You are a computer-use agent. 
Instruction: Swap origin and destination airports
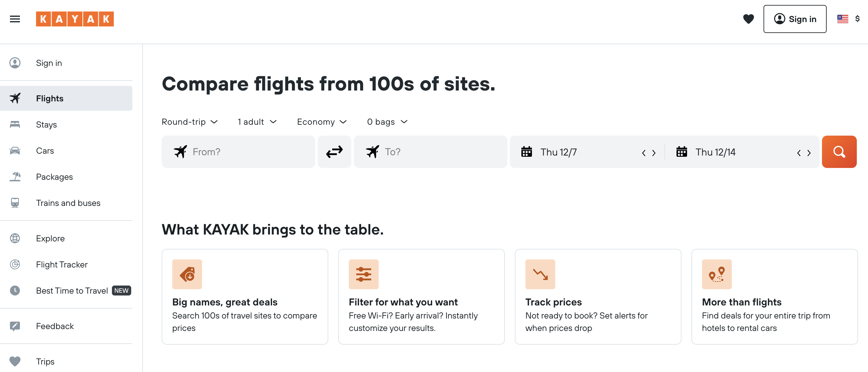click(x=334, y=152)
